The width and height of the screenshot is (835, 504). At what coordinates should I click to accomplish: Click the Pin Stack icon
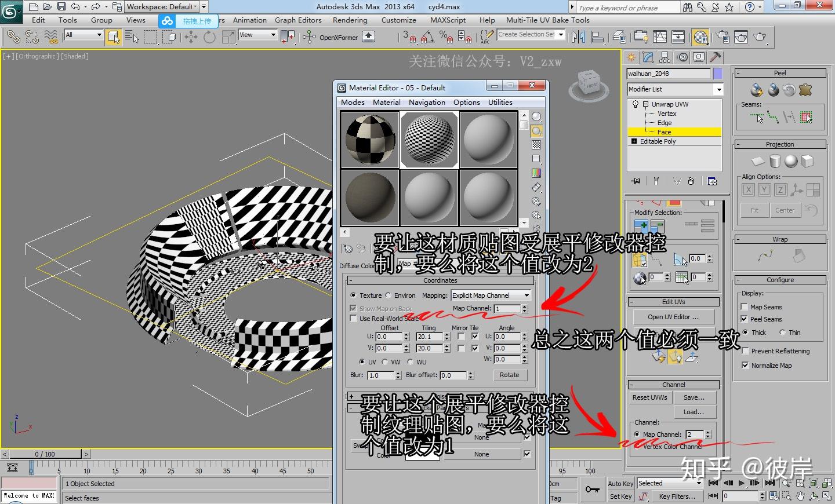point(636,181)
